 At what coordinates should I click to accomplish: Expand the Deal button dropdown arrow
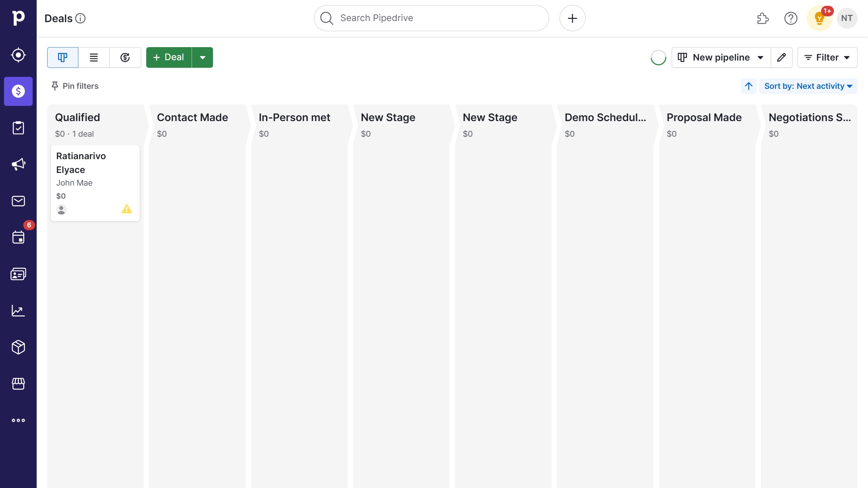[202, 57]
